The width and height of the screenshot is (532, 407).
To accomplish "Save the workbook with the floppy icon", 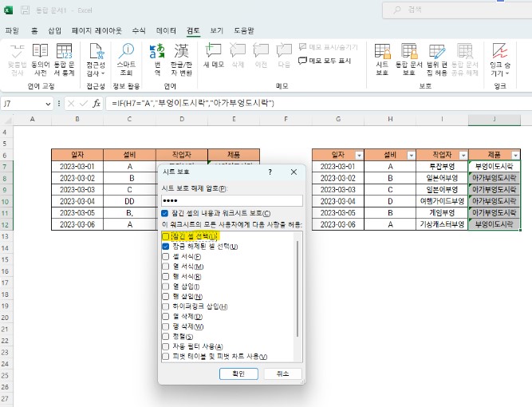I will pyautogui.click(x=25, y=10).
